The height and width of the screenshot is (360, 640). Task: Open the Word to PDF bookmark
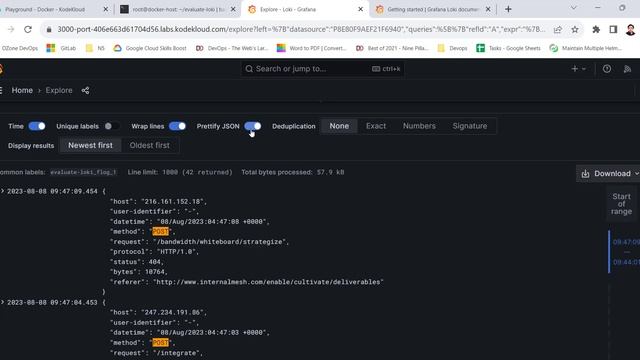[x=312, y=48]
